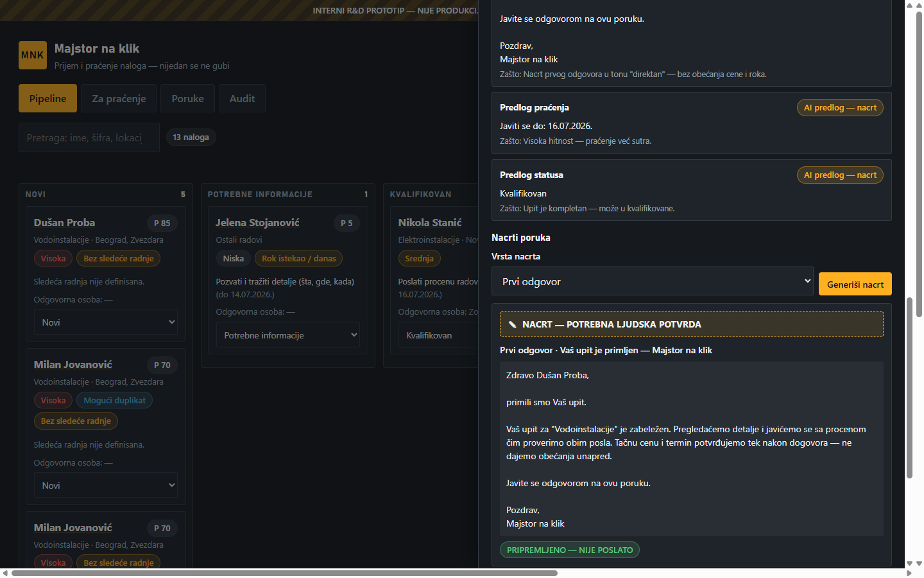Expand Dušan Proba status dropdown Novi

(x=106, y=322)
